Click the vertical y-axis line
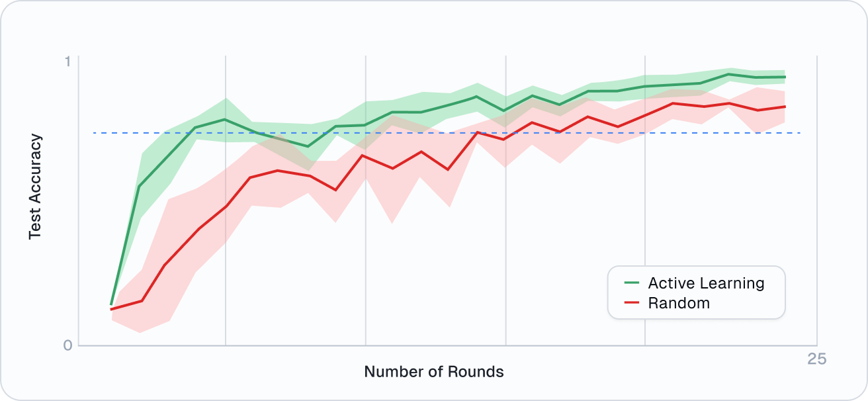The height and width of the screenshot is (401, 868). point(79,199)
